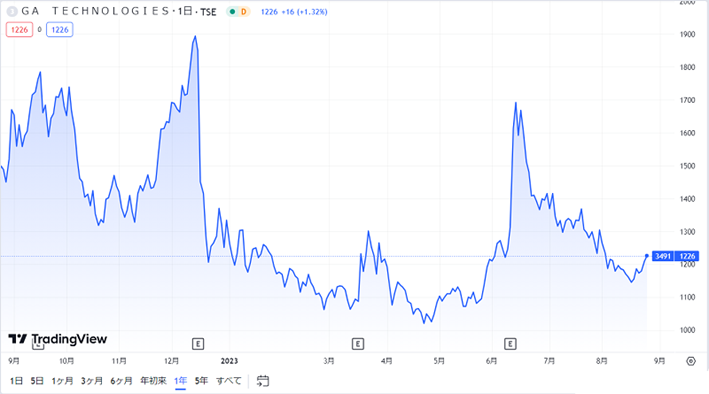Click the 1000 price axis label
The image size is (709, 394).
tap(687, 330)
